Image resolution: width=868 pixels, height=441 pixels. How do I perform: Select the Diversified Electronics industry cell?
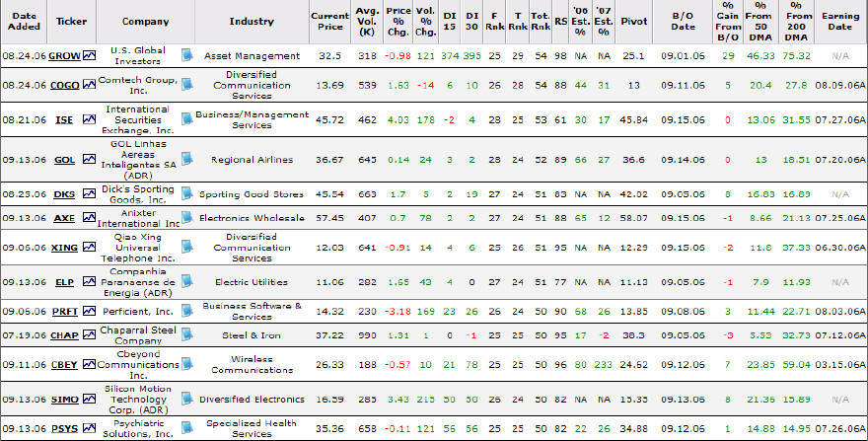tap(252, 400)
